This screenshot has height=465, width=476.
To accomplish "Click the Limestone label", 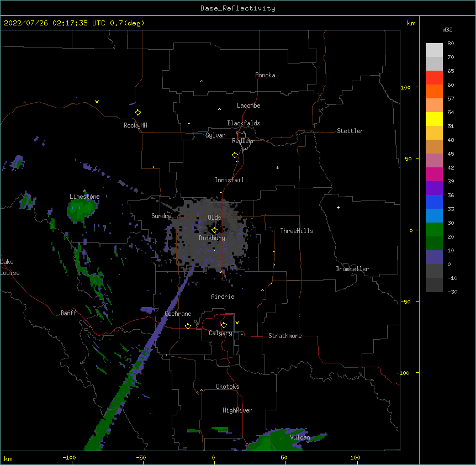I will [84, 197].
